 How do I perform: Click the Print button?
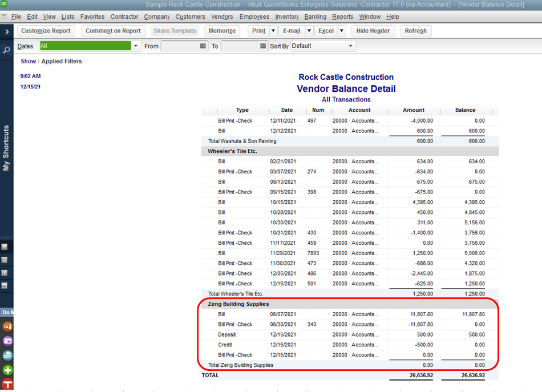pos(258,31)
